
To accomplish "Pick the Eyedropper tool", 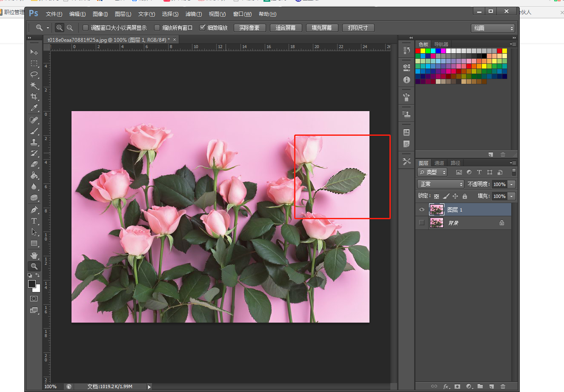I will click(x=34, y=108).
